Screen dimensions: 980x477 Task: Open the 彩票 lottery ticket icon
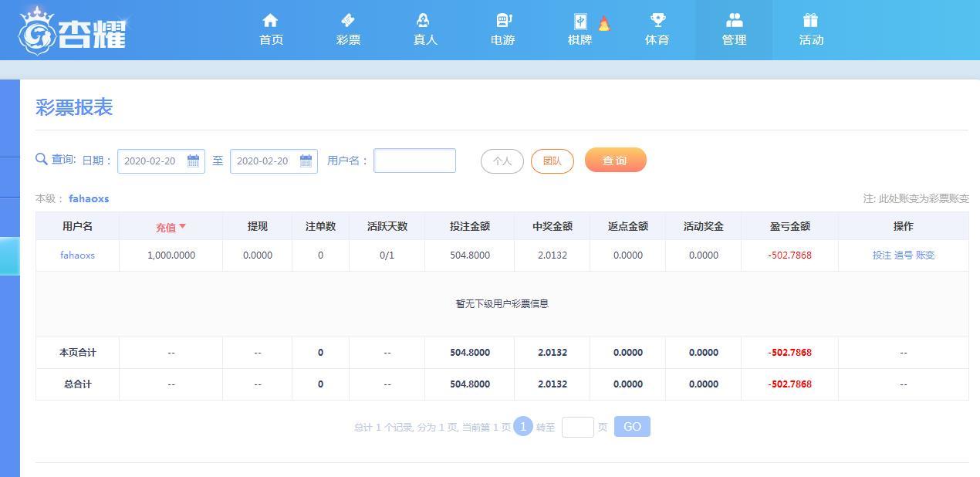pyautogui.click(x=348, y=20)
